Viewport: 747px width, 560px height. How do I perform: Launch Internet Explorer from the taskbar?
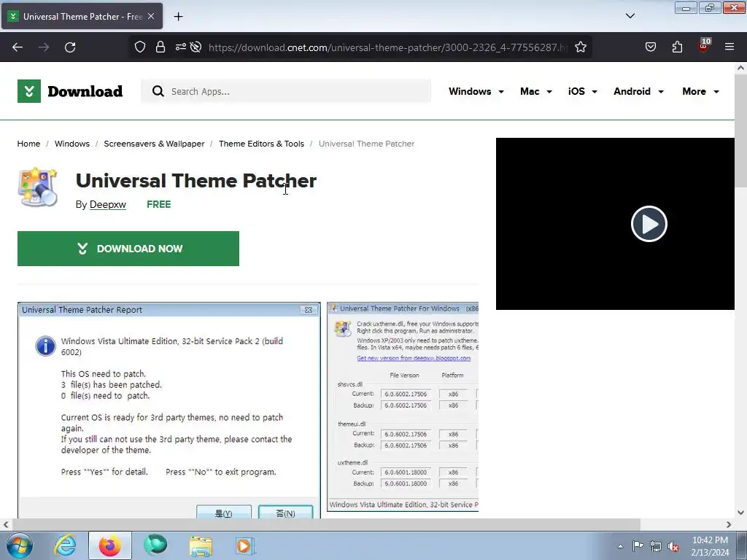click(65, 545)
